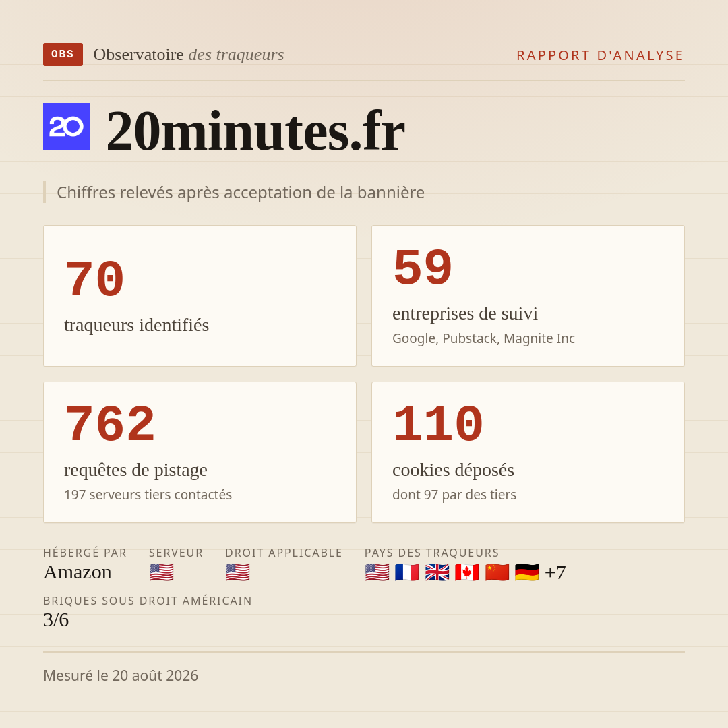Click 'Chiffres relevés après acceptation' note
Screen dimensions: 728x728
(241, 193)
